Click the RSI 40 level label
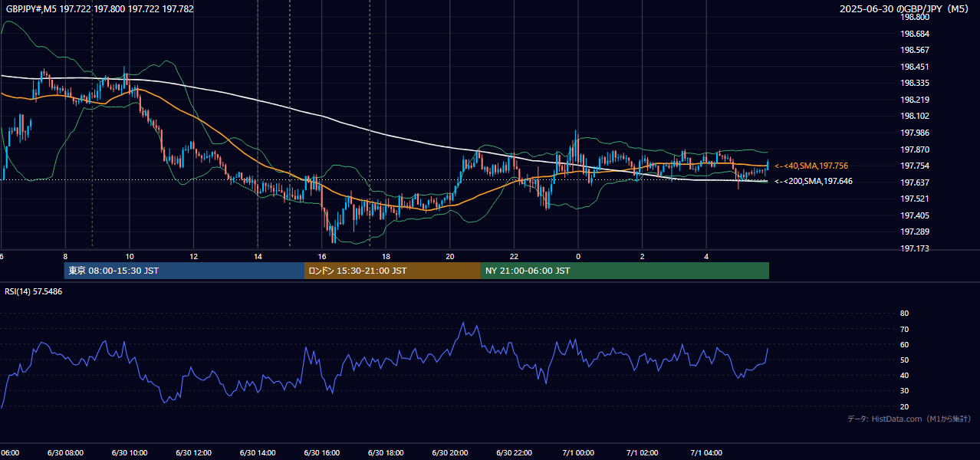The width and height of the screenshot is (980, 460). (x=904, y=375)
